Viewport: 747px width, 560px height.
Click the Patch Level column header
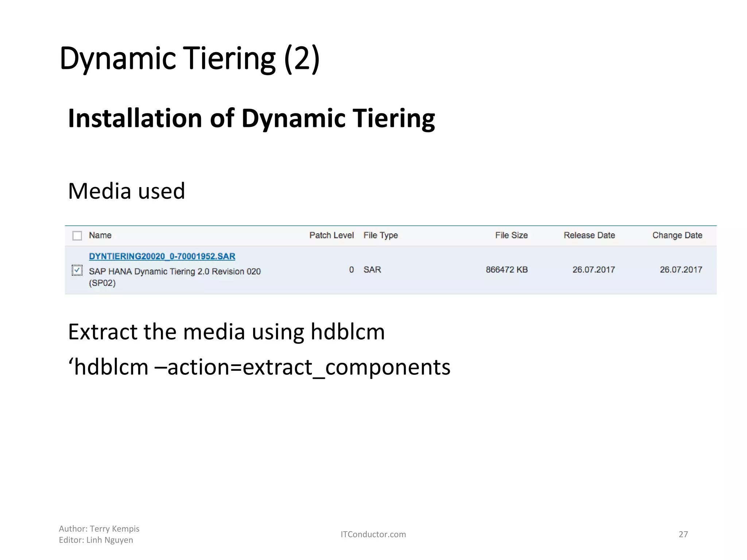pos(332,235)
